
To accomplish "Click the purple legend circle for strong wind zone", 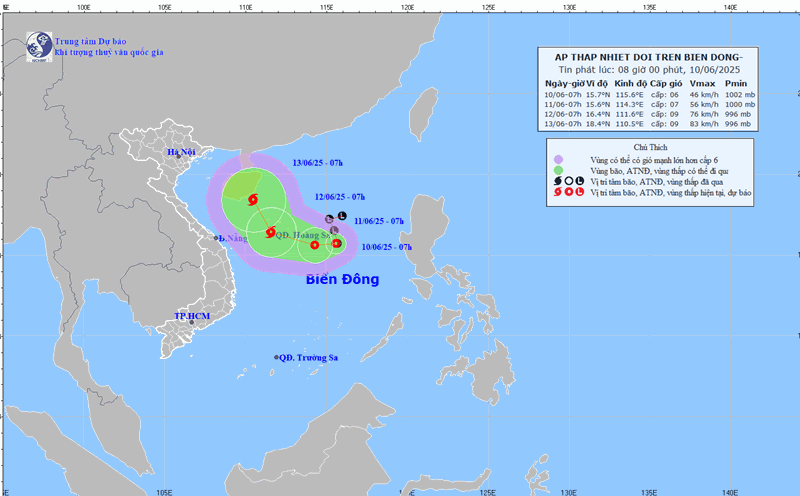I will point(558,158).
